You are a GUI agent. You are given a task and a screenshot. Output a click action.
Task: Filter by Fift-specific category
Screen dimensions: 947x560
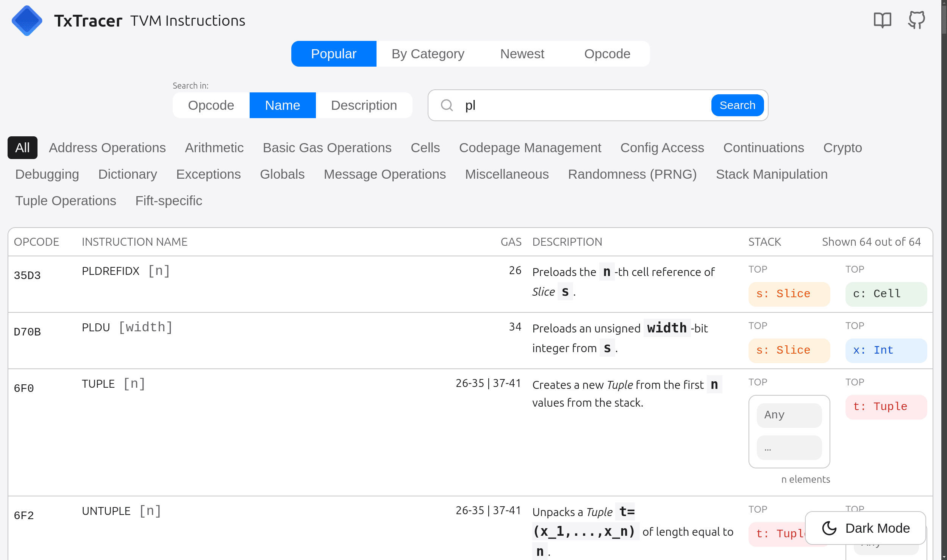[x=169, y=201]
